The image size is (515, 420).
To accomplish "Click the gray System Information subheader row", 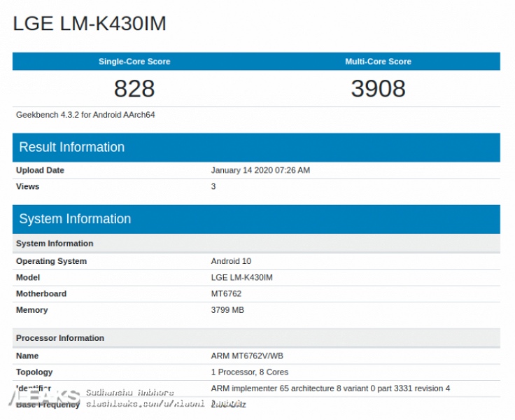I will tap(55, 244).
